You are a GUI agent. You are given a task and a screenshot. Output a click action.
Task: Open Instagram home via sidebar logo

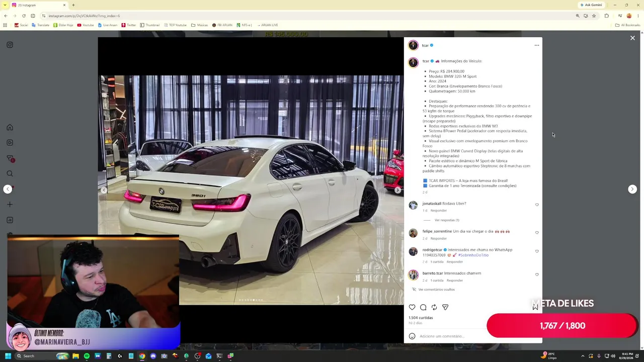click(x=10, y=45)
